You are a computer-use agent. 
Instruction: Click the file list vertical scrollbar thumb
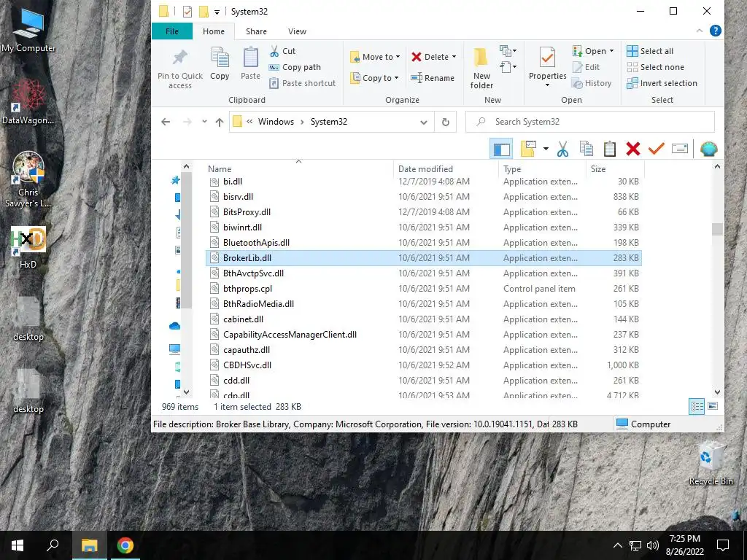click(718, 229)
